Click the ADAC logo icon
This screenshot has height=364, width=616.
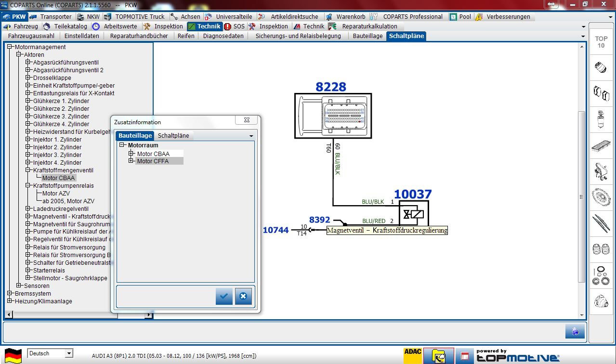point(413,356)
